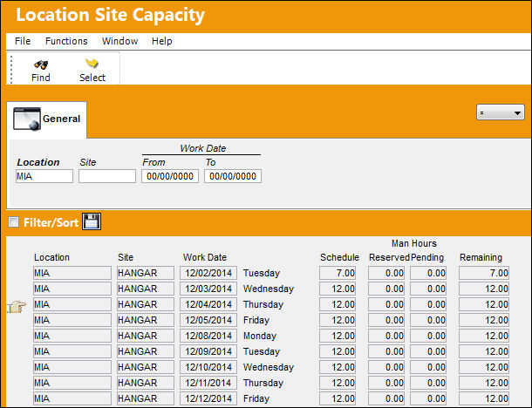Image resolution: width=532 pixels, height=408 pixels.
Task: Click the Remaining column header
Action: click(481, 257)
